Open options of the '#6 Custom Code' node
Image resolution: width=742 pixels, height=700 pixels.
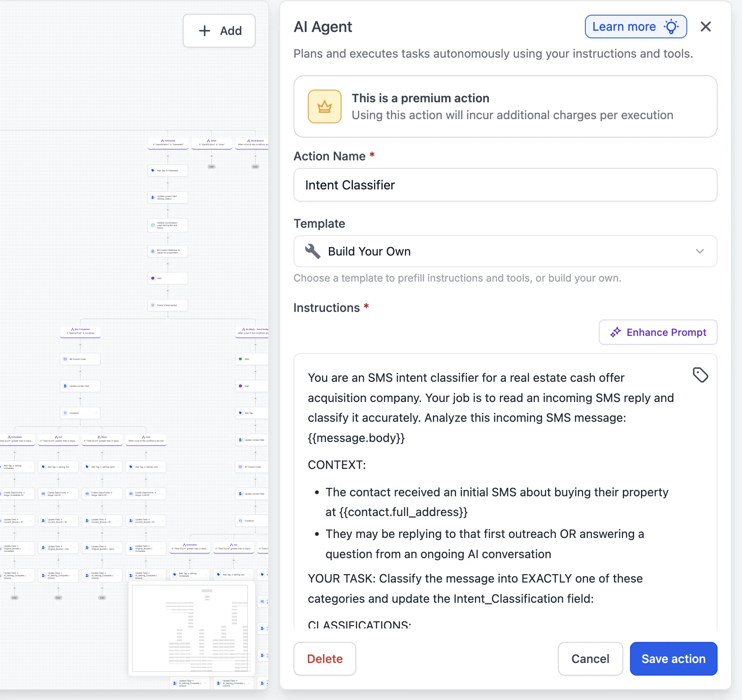[96, 359]
